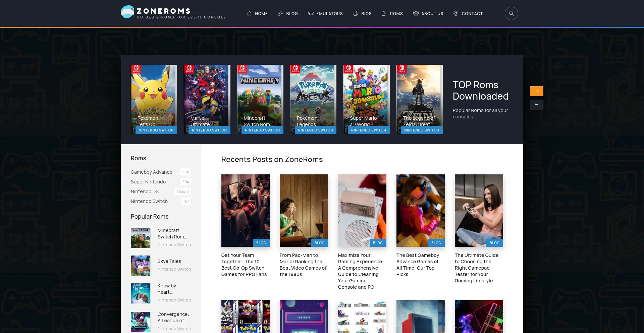Click BLOG tag on gamepad tester post
644x333 pixels.
[494, 243]
